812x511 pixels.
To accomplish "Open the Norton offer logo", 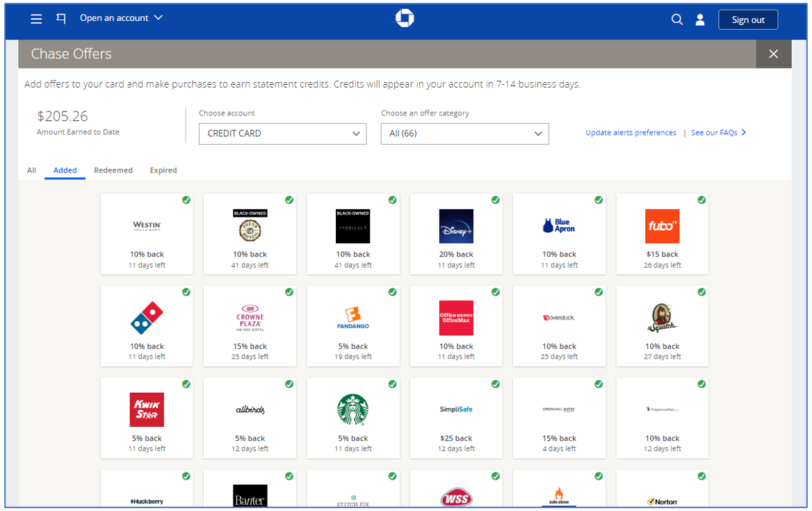I will click(662, 502).
